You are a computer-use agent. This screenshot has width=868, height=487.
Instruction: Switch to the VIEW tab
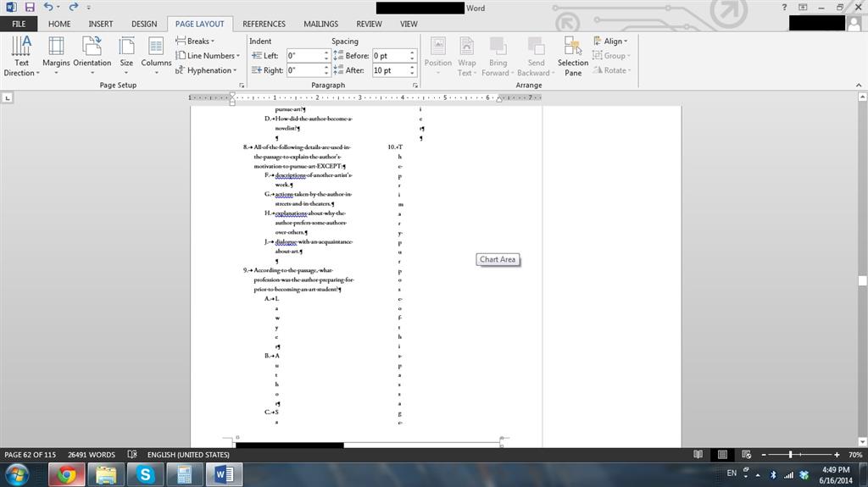[409, 24]
